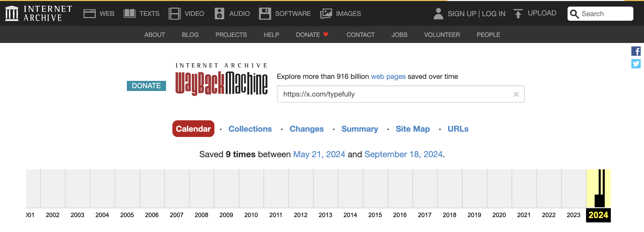The height and width of the screenshot is (232, 644).
Task: Select year 2023 on the timeline
Action: click(574, 215)
